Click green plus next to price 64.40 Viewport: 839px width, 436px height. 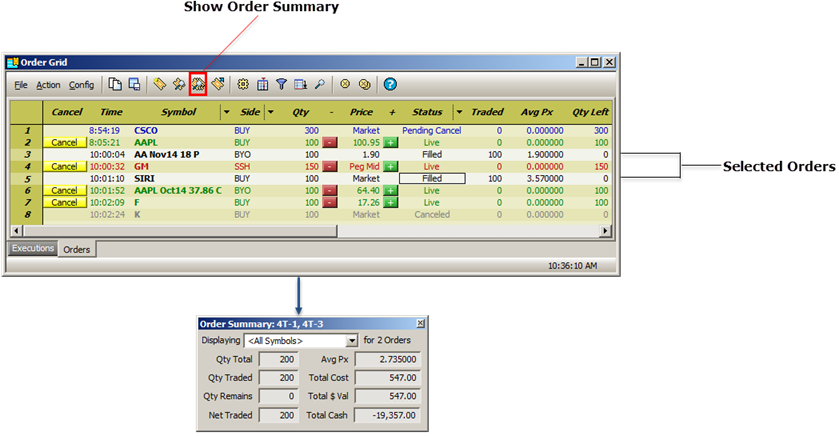[x=391, y=190]
